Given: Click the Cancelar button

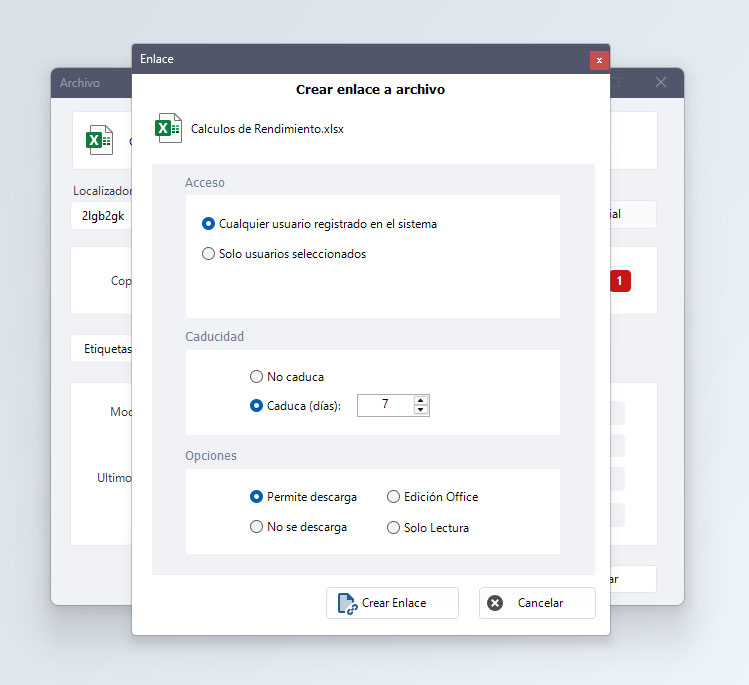Looking at the screenshot, I should (x=537, y=603).
